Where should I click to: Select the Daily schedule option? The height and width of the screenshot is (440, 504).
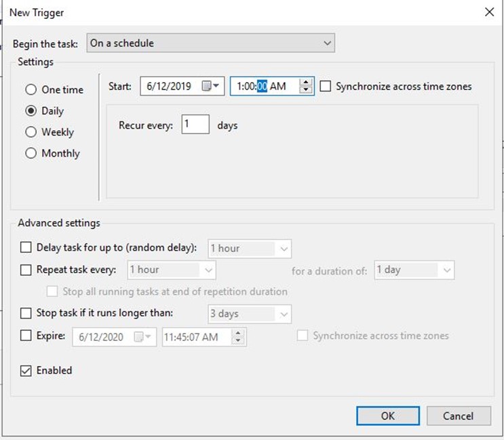coord(31,111)
